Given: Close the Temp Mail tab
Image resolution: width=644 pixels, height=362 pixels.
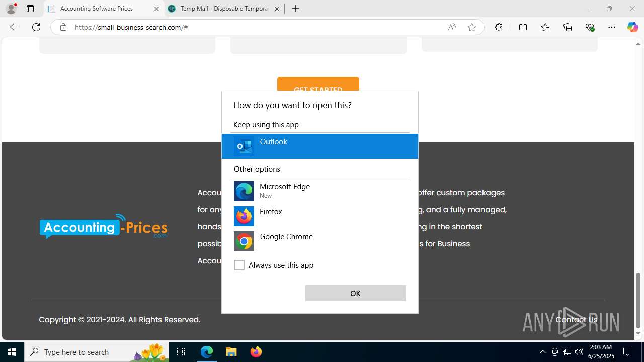Looking at the screenshot, I should 277,9.
